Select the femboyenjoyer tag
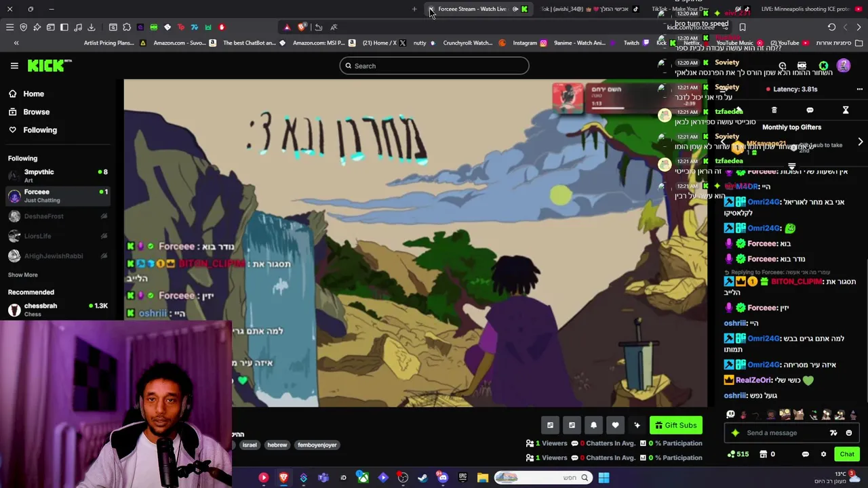 point(317,445)
